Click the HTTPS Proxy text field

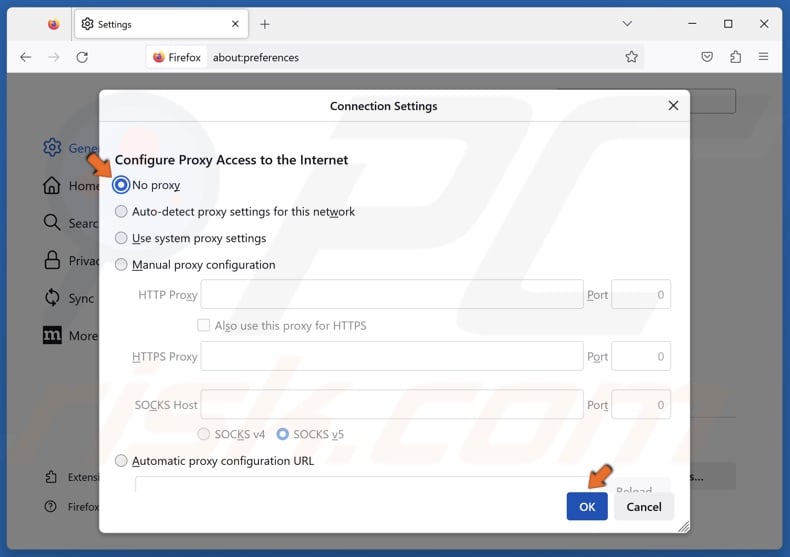click(x=392, y=356)
